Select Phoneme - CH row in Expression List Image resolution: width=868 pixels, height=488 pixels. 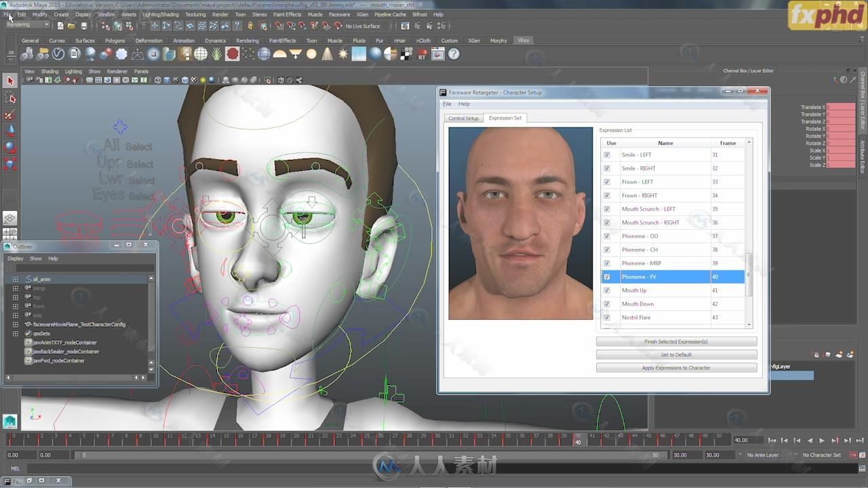click(x=672, y=249)
